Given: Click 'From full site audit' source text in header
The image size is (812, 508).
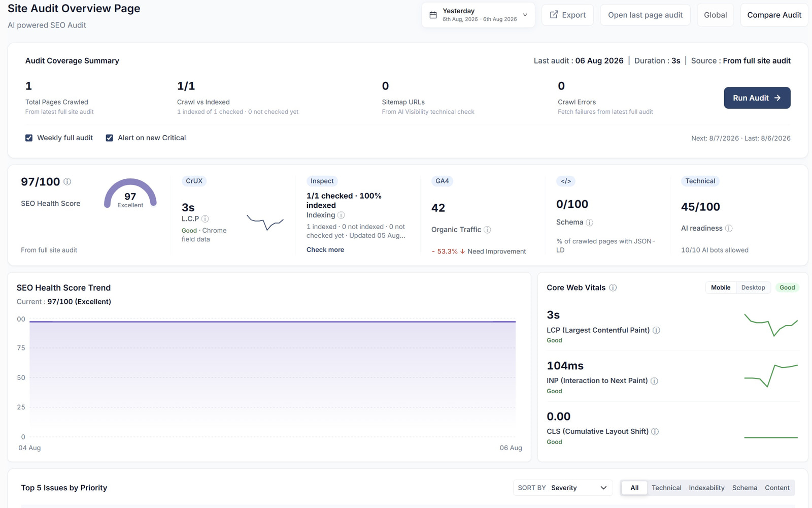Looking at the screenshot, I should click(x=756, y=60).
